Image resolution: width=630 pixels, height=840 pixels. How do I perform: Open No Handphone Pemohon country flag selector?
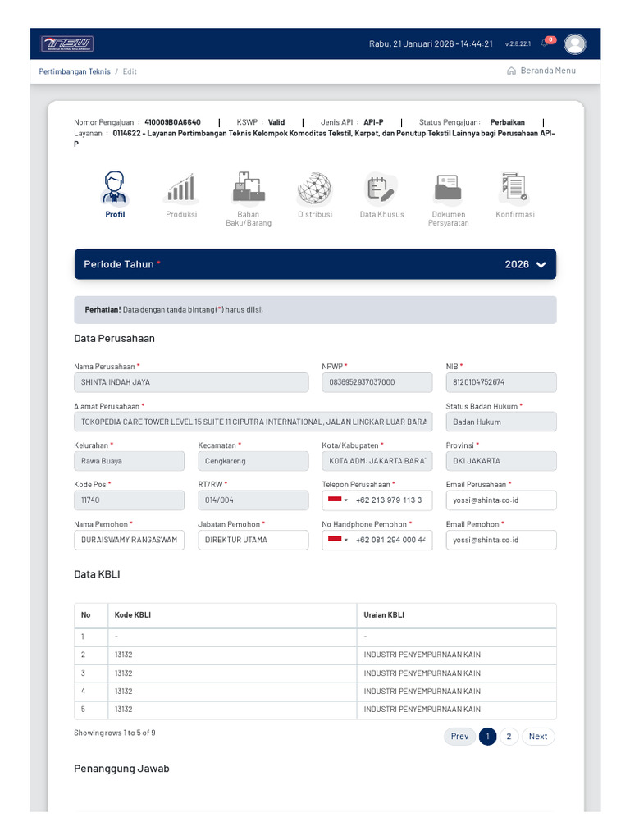pyautogui.click(x=337, y=540)
